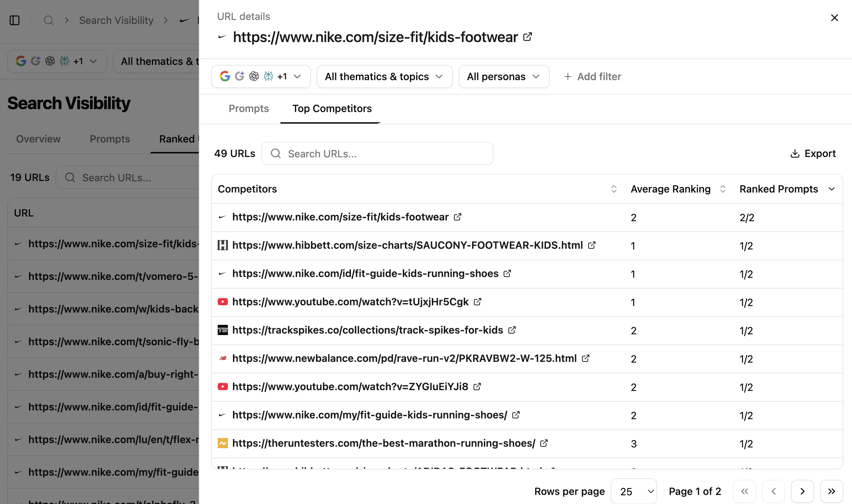
Task: Open Prompts tab in background Search Visibility
Action: [110, 139]
